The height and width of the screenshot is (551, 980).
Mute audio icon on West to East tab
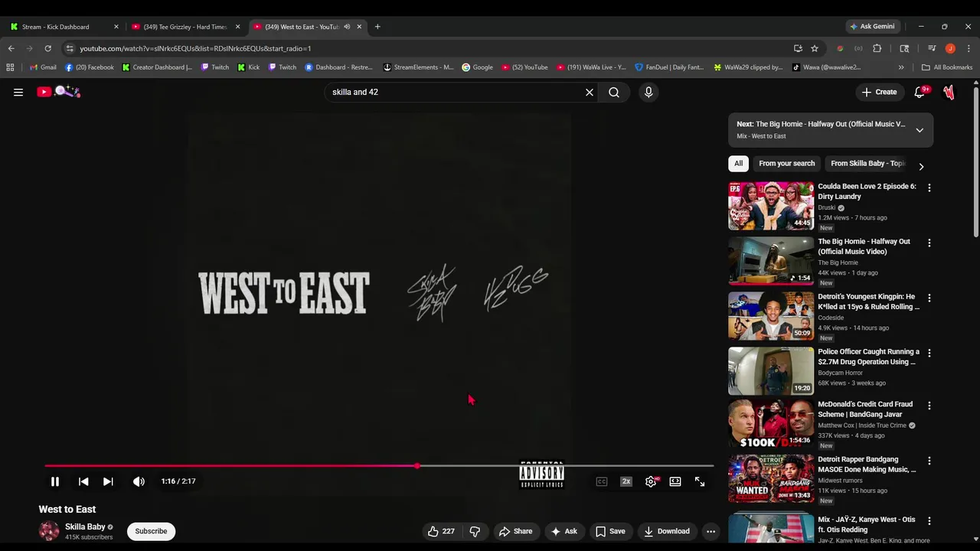pos(347,27)
